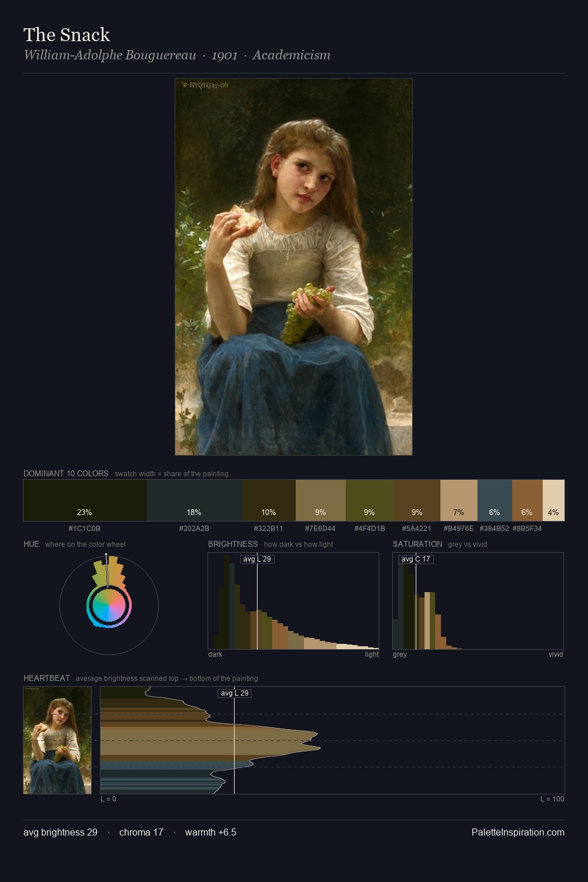Click 'avg brightness 29' in the footer
588x882 pixels.
click(x=61, y=832)
